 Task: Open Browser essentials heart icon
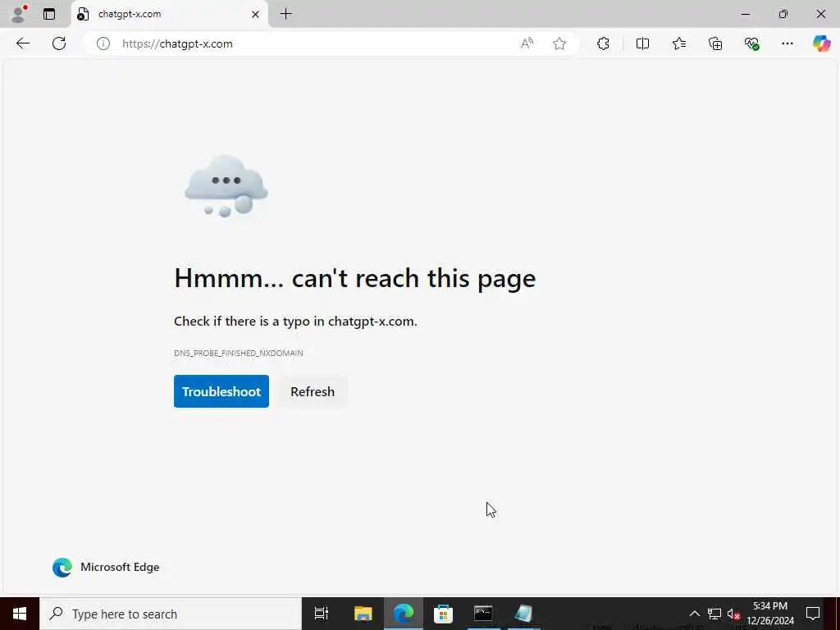[751, 43]
